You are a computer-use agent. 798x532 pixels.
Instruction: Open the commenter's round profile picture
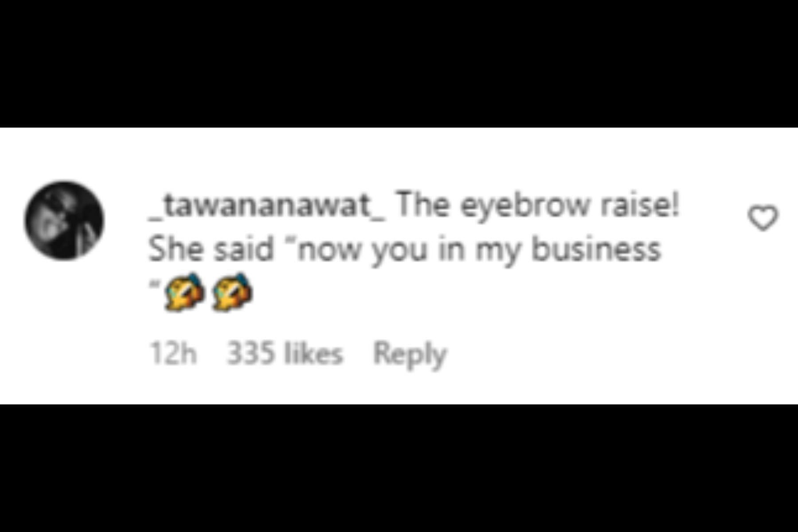64,220
